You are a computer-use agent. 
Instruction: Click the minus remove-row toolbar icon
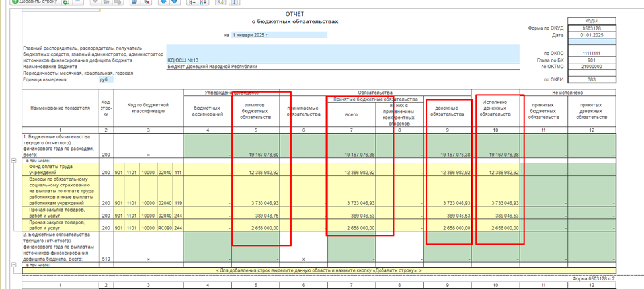78,1
